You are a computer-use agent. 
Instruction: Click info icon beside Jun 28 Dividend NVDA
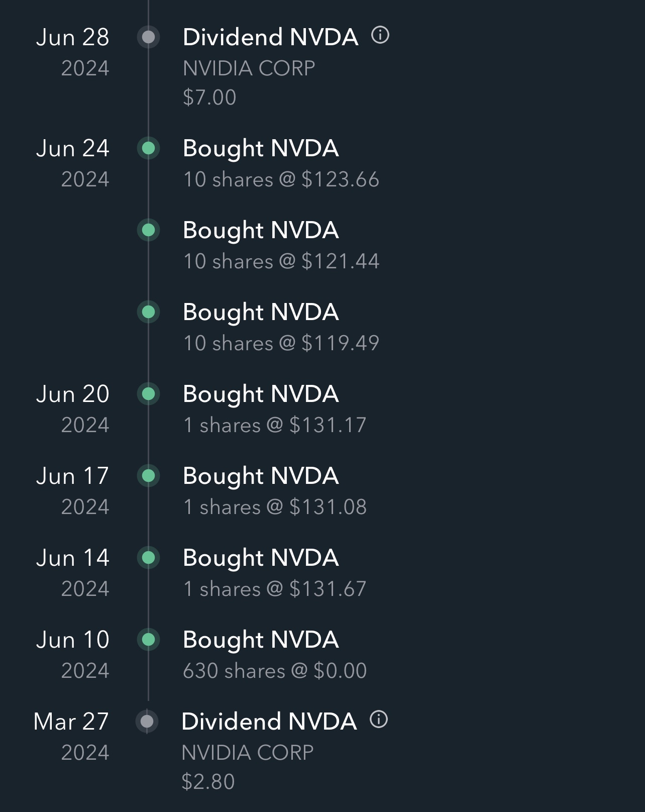(380, 35)
